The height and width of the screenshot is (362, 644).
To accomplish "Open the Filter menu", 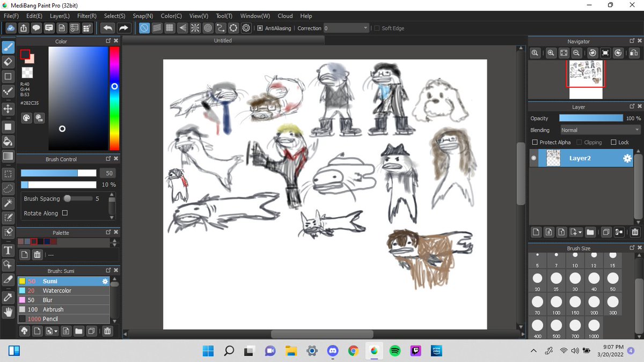I will point(87,16).
